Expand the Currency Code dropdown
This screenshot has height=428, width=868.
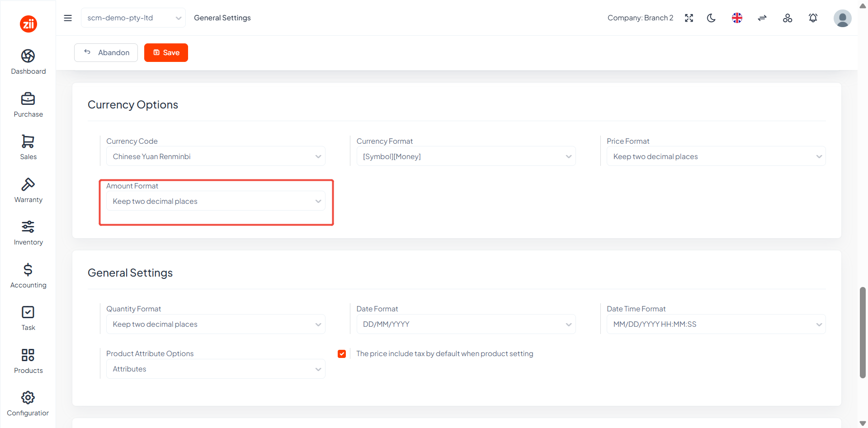point(216,156)
